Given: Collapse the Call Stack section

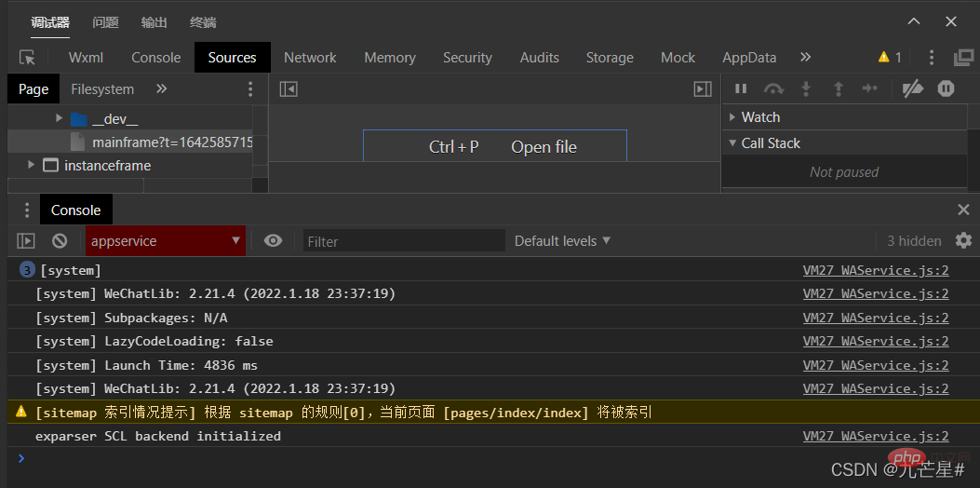Looking at the screenshot, I should coord(733,143).
